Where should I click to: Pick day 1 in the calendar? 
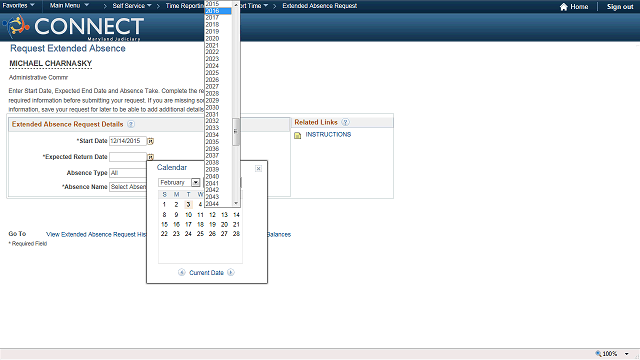pos(164,204)
